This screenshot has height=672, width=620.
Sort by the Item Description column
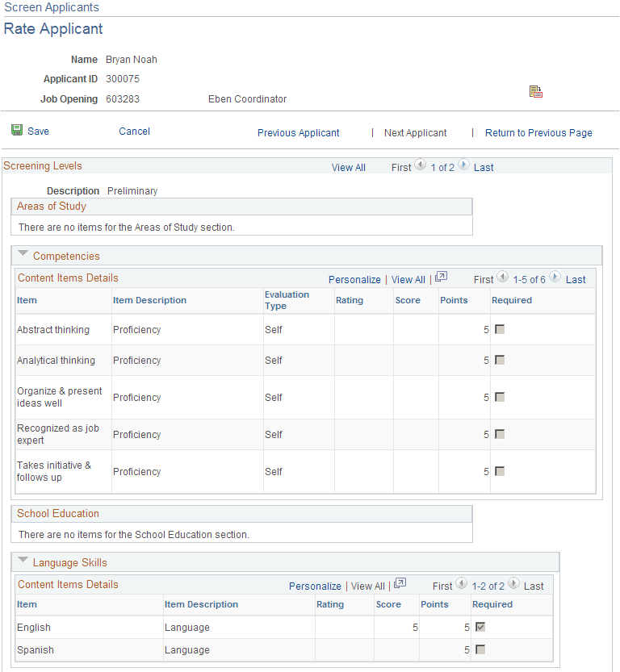151,299
